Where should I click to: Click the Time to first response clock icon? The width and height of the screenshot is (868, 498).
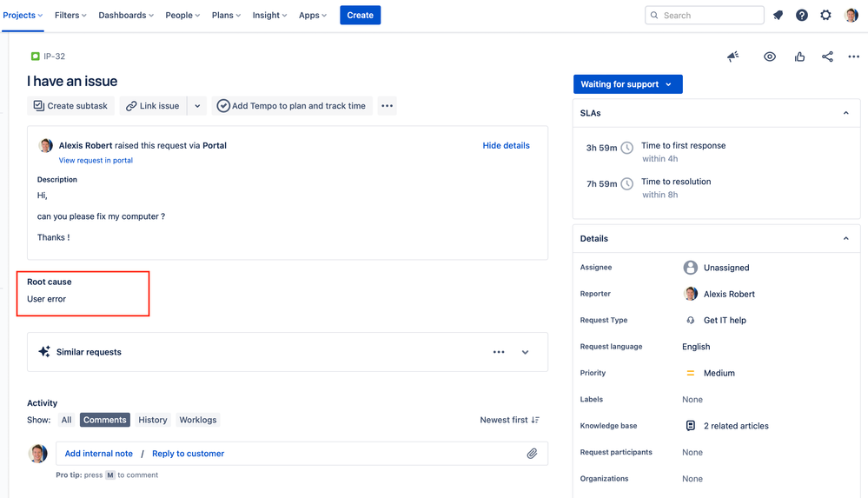pyautogui.click(x=626, y=148)
